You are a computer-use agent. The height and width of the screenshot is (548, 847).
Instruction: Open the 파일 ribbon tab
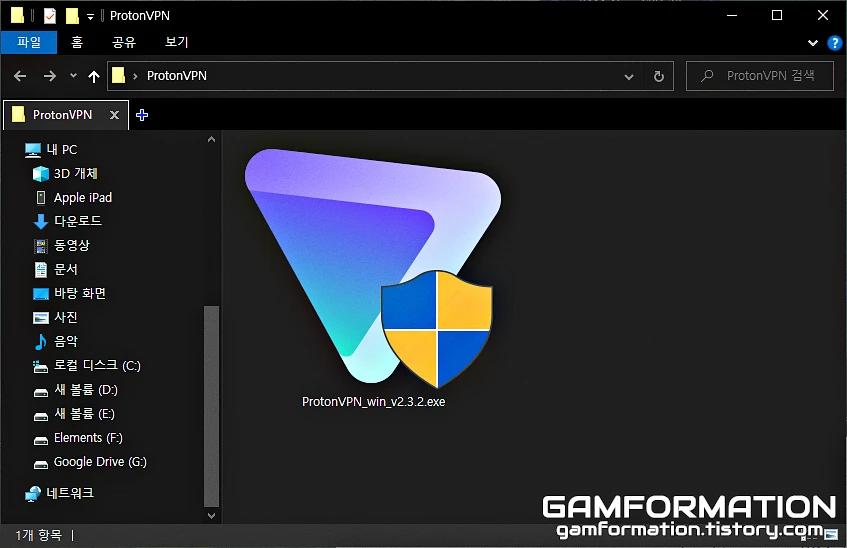click(29, 42)
